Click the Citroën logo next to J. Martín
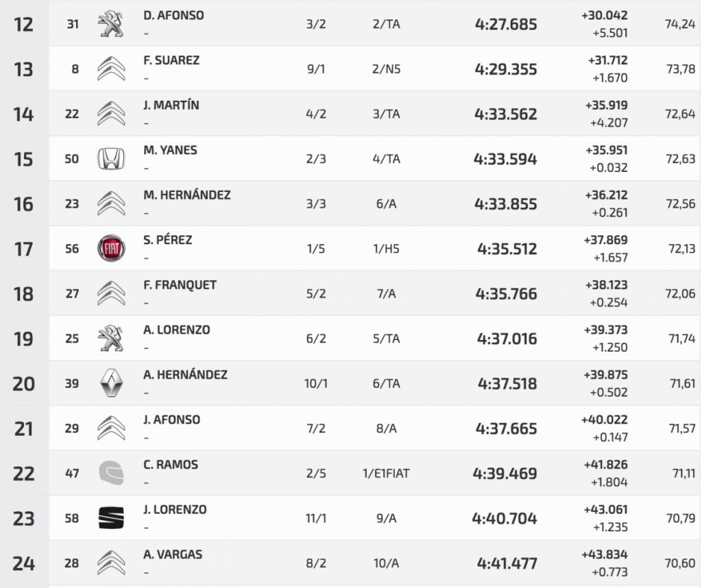Image resolution: width=702 pixels, height=588 pixels. pos(110,114)
